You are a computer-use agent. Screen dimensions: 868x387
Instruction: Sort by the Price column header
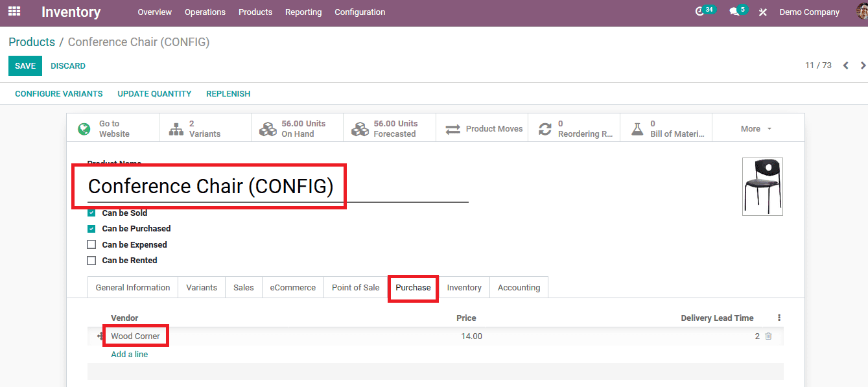click(466, 318)
